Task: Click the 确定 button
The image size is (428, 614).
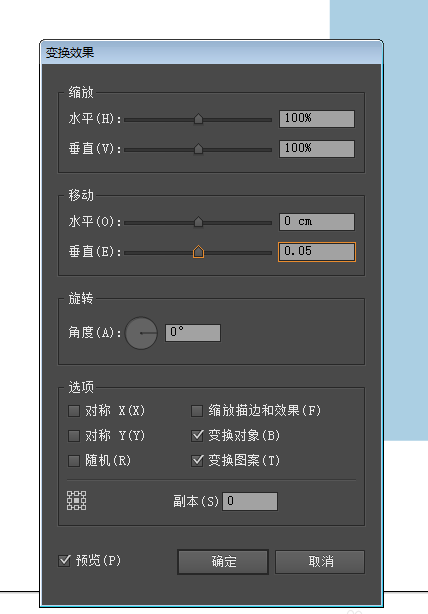Action: (223, 562)
